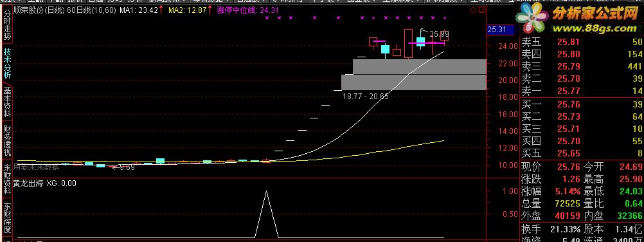Click the cyan candlestick below the 25.99 label

tap(420, 42)
